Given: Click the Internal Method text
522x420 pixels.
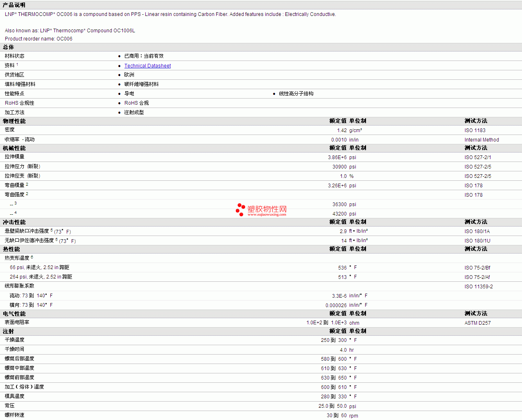Looking at the screenshot, I should coord(482,140).
